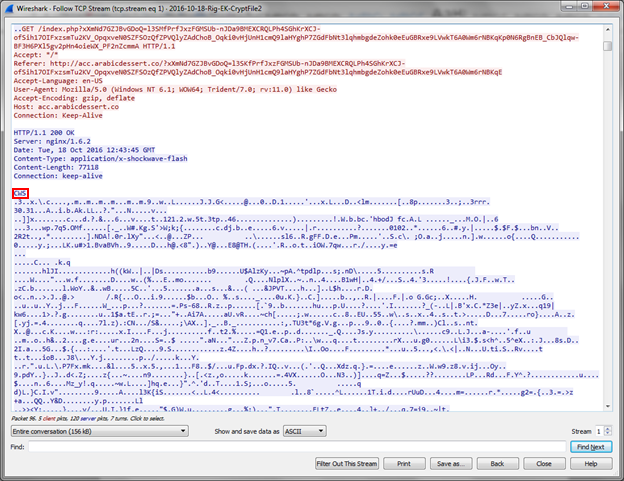This screenshot has width=624, height=481.
Task: Click the Close button at bottom
Action: tap(545, 464)
